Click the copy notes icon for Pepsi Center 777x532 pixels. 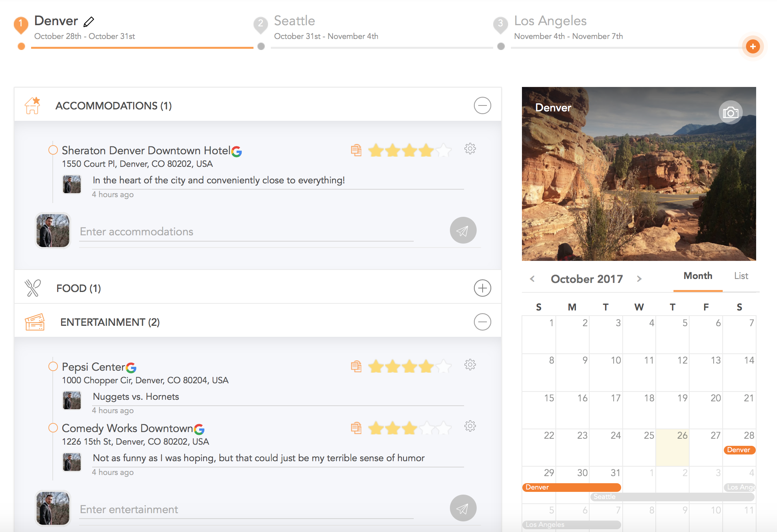pos(356,366)
